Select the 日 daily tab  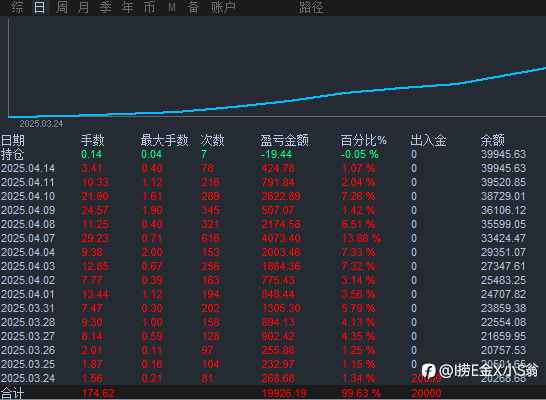39,7
